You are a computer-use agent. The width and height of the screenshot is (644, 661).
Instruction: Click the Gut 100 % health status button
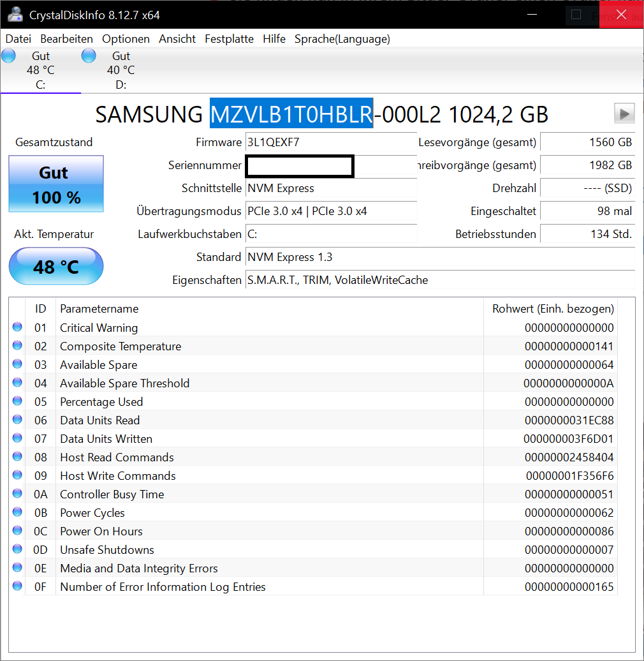pos(56,184)
